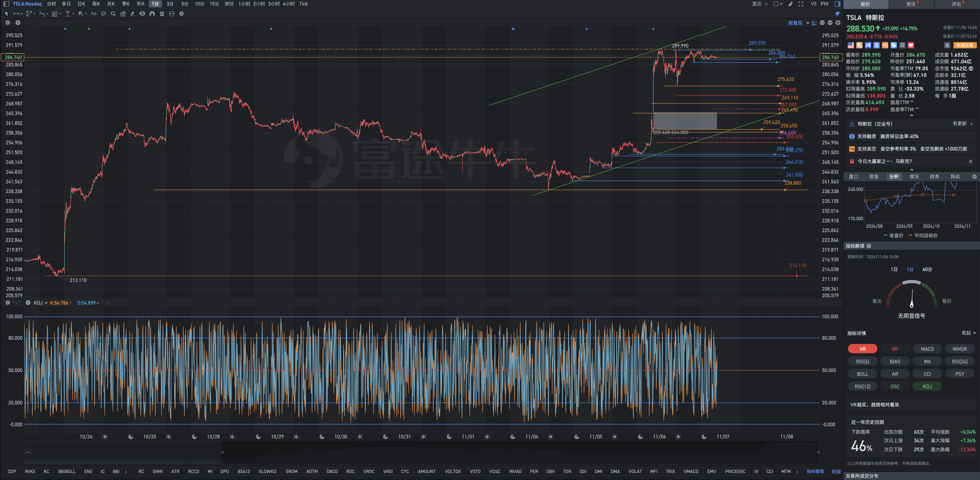Open the 前复权 adjustment dropdown
The height and width of the screenshot is (480, 980).
point(799,23)
